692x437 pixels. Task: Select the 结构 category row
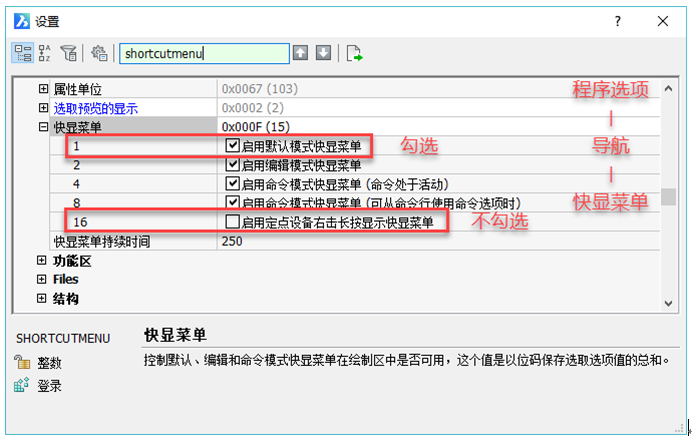[x=66, y=299]
